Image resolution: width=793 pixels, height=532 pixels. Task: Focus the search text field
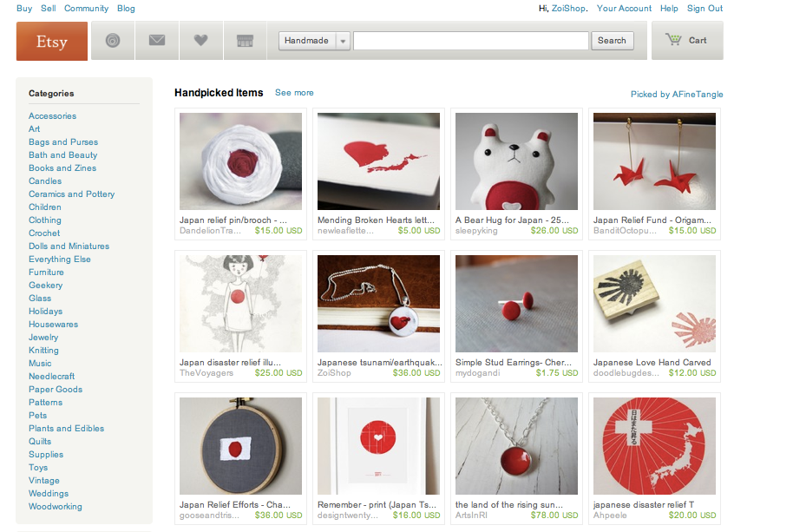471,41
